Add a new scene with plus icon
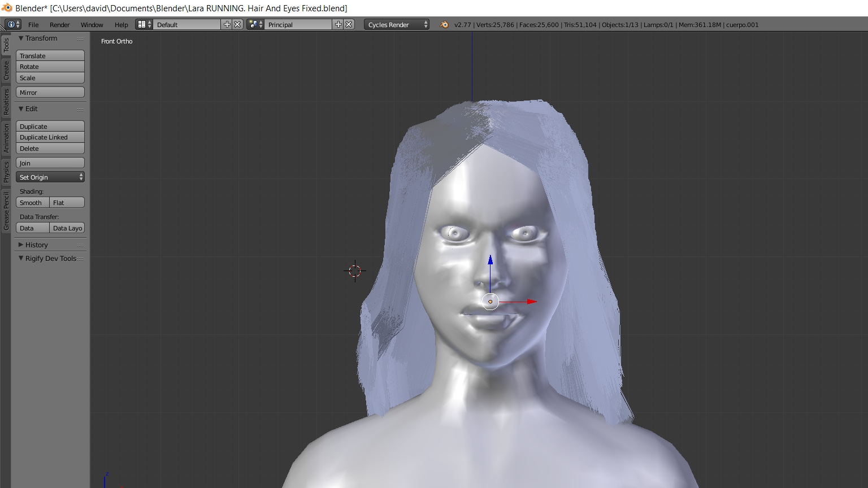This screenshot has height=488, width=868. (338, 24)
